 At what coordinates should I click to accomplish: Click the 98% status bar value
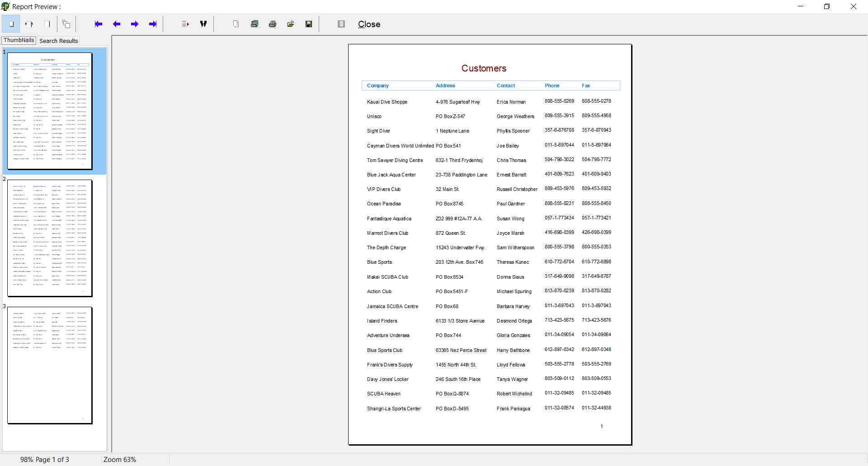[x=26, y=460]
